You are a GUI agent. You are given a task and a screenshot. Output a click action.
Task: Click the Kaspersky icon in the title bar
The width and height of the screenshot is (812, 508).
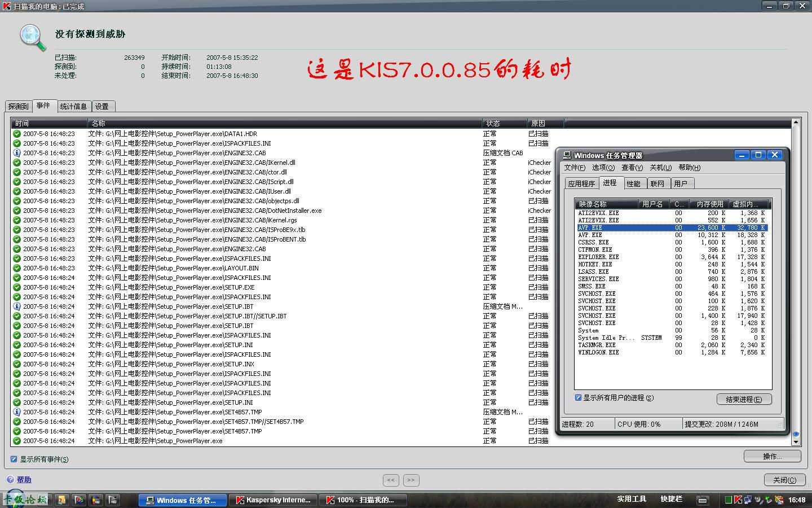pos(6,6)
